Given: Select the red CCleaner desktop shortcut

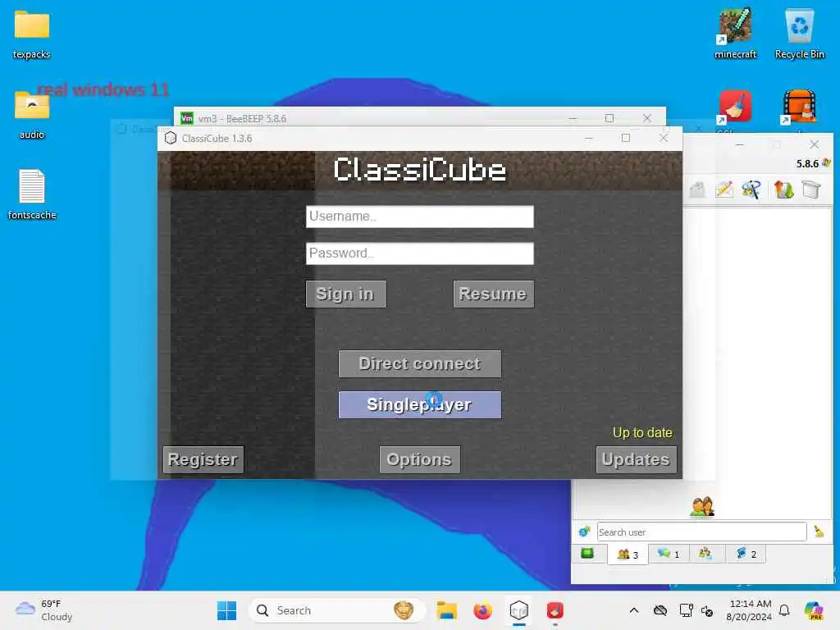Looking at the screenshot, I should 736,107.
